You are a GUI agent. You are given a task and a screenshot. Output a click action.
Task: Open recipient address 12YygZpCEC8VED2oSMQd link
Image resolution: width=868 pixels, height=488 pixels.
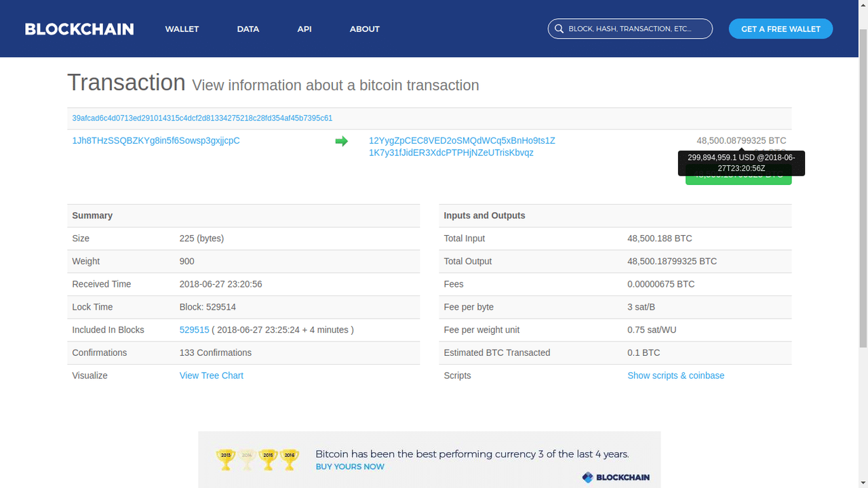pos(462,141)
